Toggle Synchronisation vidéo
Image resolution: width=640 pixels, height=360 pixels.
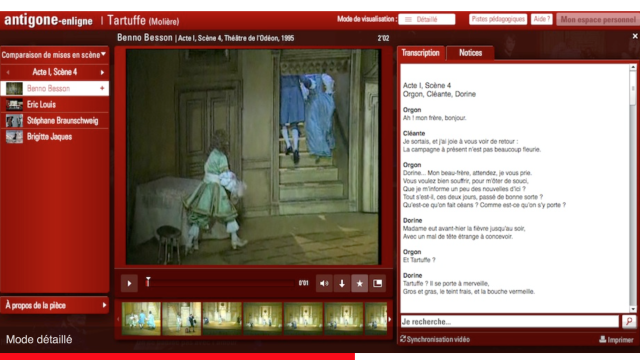coord(435,339)
